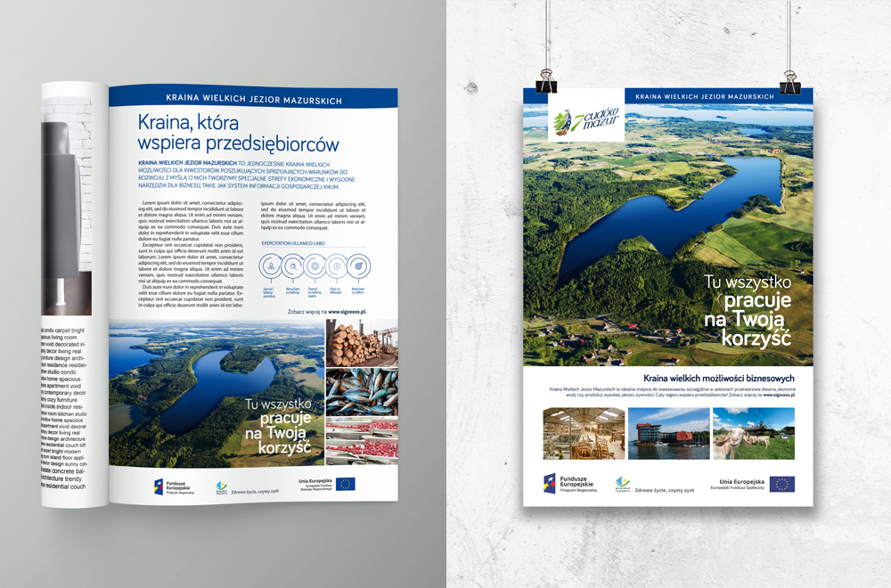Click 'Unia Europejska' text on magazine footer
Image resolution: width=891 pixels, height=588 pixels.
(x=315, y=480)
